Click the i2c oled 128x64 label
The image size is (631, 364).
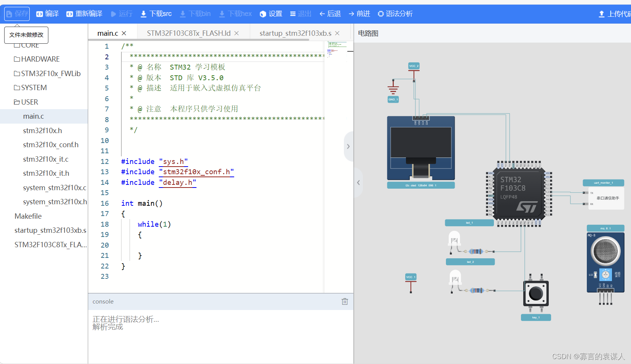[x=421, y=185]
